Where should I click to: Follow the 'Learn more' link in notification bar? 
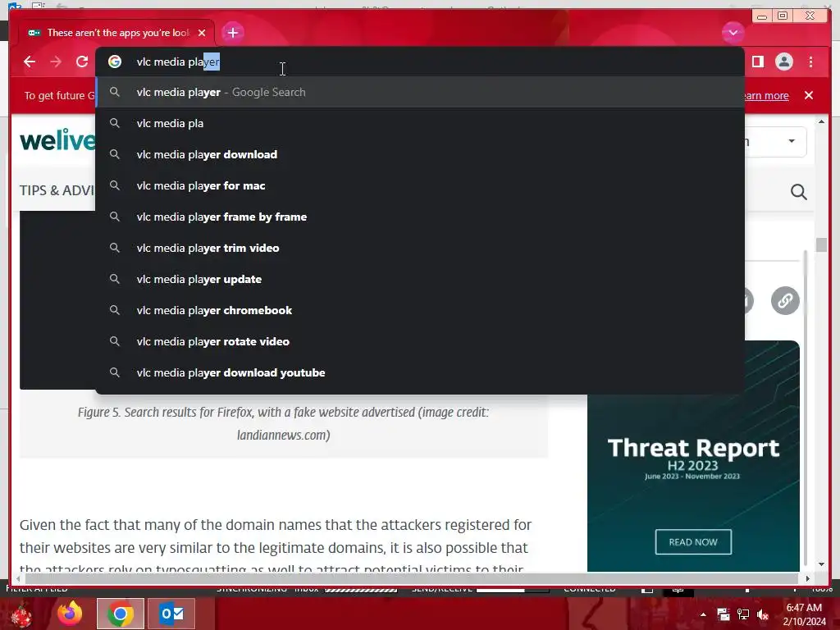tap(767, 95)
